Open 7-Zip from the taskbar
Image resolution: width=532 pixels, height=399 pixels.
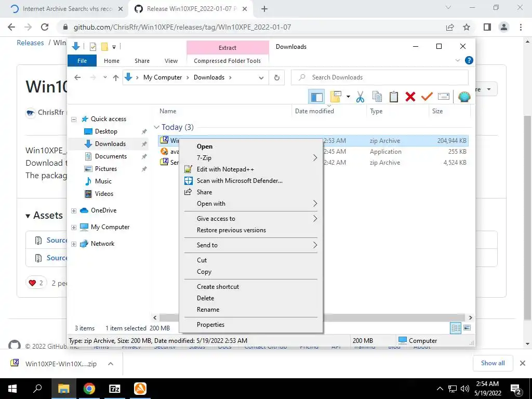coord(115,389)
